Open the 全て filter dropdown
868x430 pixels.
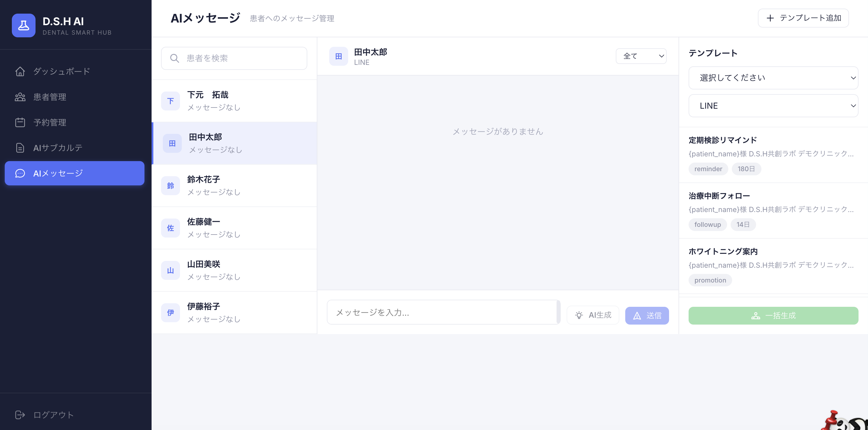pyautogui.click(x=641, y=56)
